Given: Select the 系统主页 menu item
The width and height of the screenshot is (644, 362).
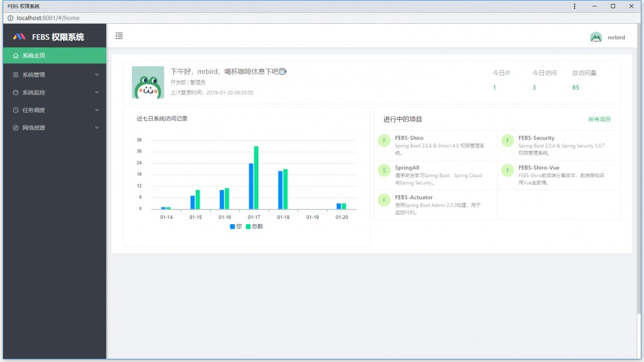Looking at the screenshot, I should (55, 55).
